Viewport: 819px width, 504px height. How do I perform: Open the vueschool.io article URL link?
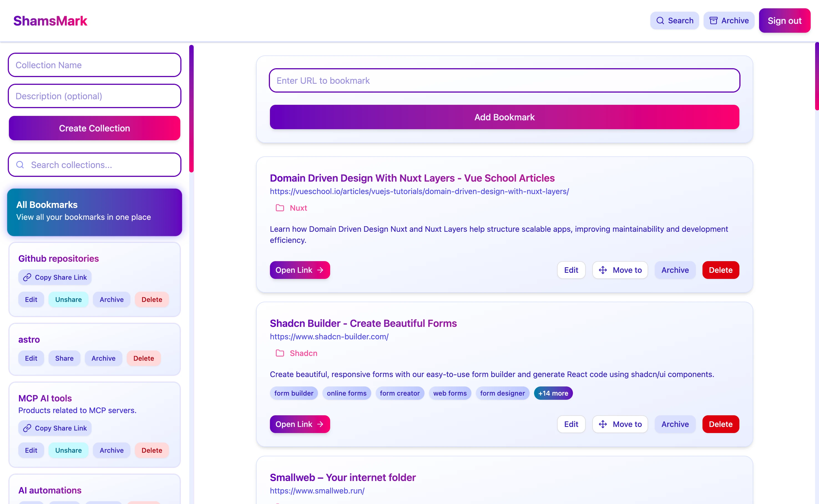(419, 191)
